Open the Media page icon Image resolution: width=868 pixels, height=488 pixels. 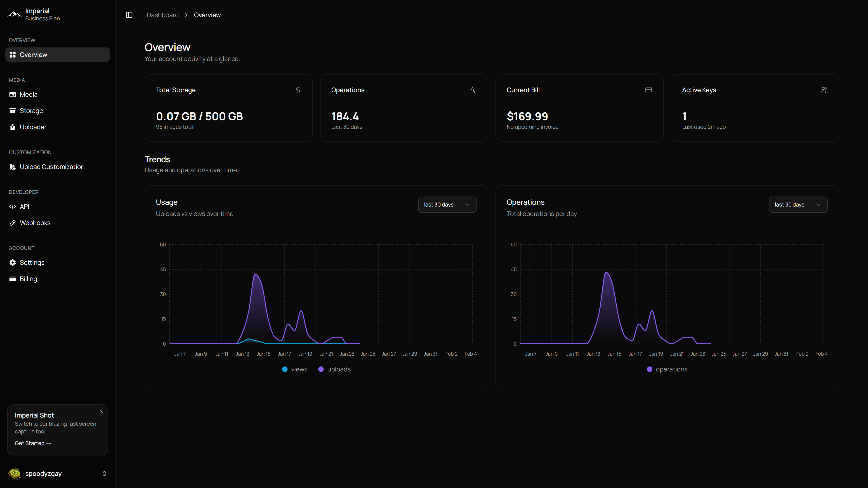pyautogui.click(x=12, y=95)
